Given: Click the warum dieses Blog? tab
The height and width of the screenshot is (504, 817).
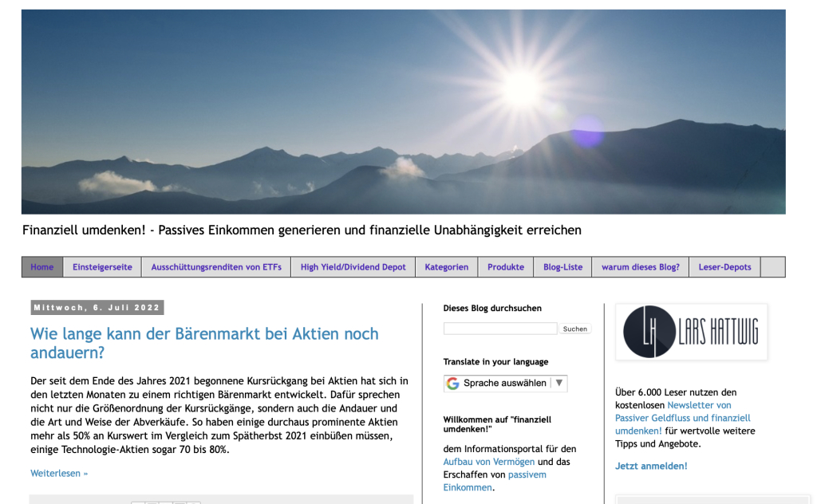Looking at the screenshot, I should (x=640, y=267).
